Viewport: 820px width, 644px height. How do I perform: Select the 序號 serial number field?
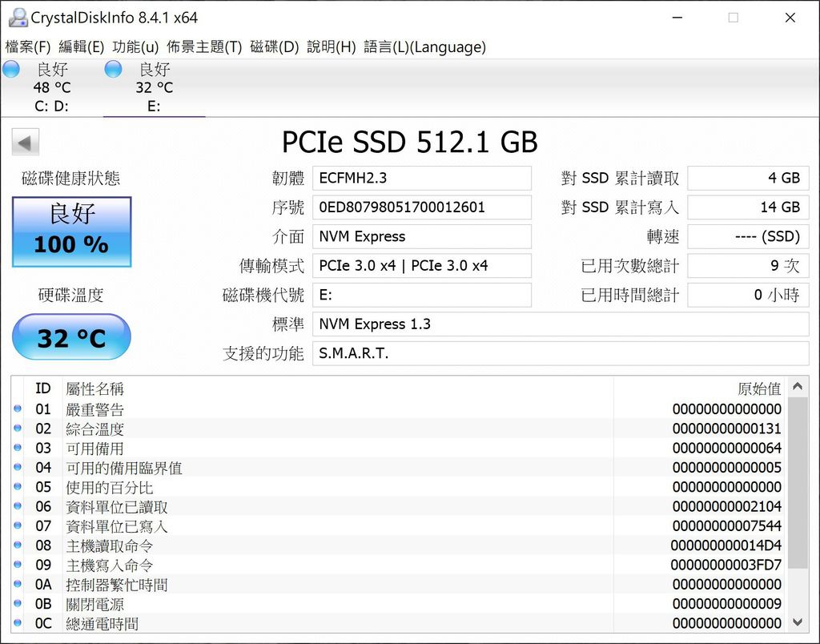point(422,207)
